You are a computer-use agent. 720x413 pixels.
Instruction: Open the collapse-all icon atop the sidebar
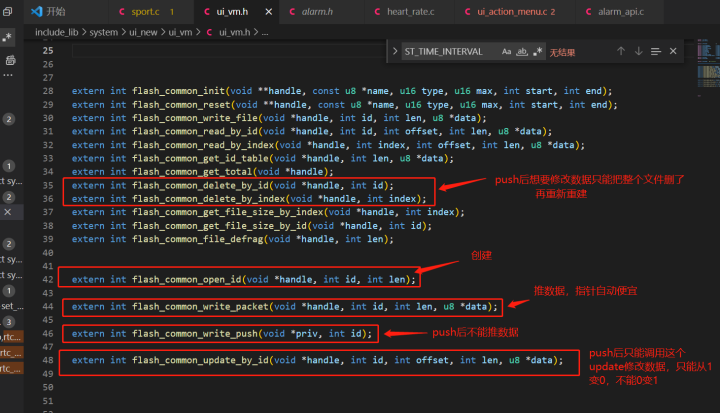point(7,11)
